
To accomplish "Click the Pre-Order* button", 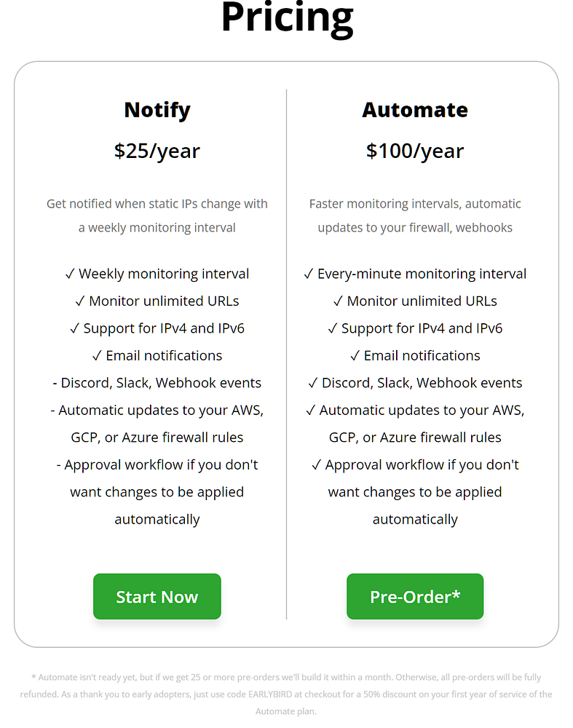I will pos(415,596).
